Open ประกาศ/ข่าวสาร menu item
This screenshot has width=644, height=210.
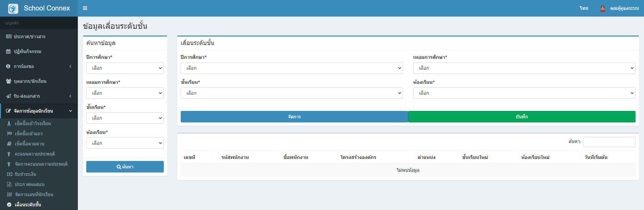39,37
